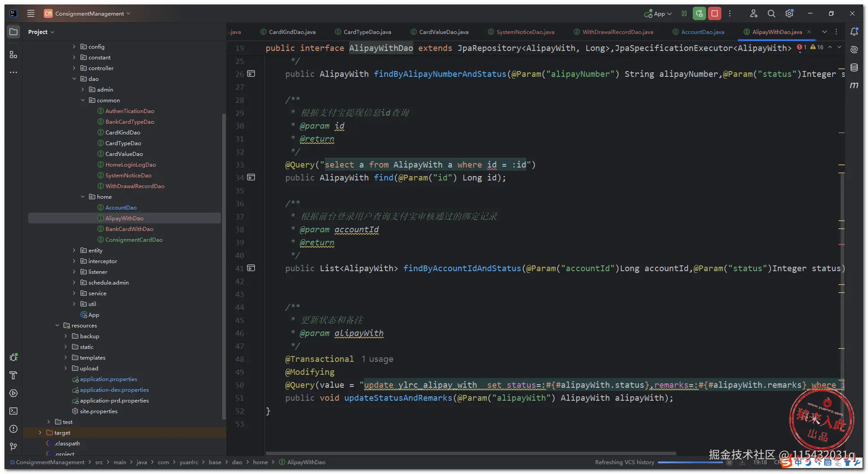Image resolution: width=868 pixels, height=474 pixels.
Task: Click the error count indicator
Action: 802,47
